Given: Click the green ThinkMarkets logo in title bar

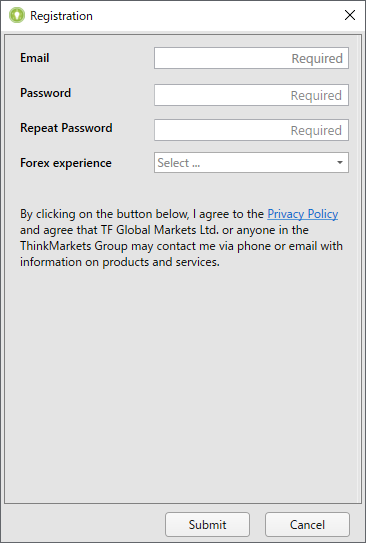Looking at the screenshot, I should (17, 16).
